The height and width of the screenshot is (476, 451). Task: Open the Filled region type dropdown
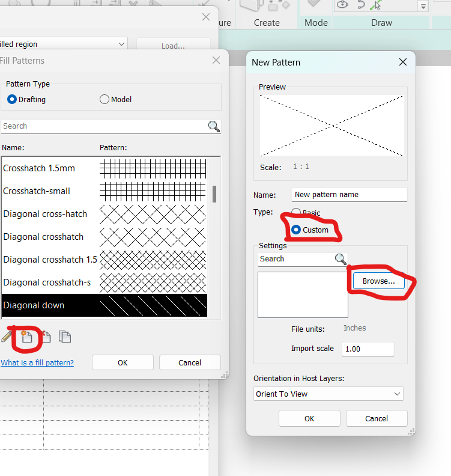coord(63,44)
